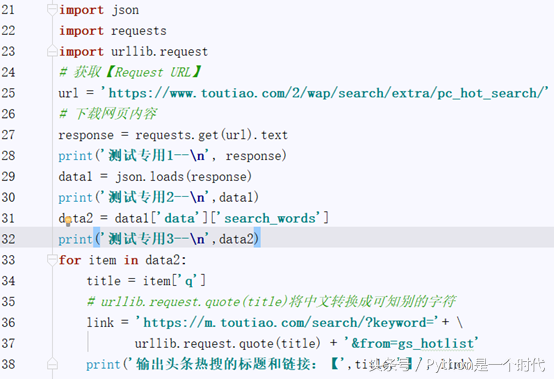Click the comment '下载网页内容'
Screen dimensions: 554x379
click(108, 114)
